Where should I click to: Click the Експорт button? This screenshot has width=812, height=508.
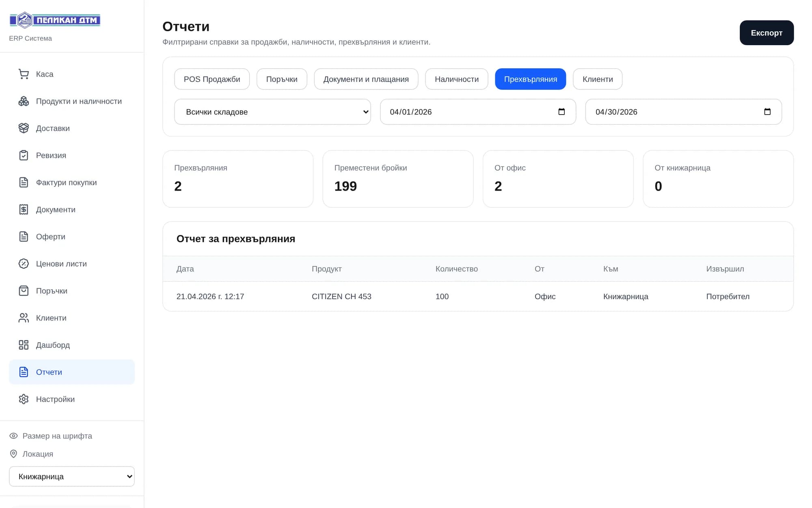point(767,33)
